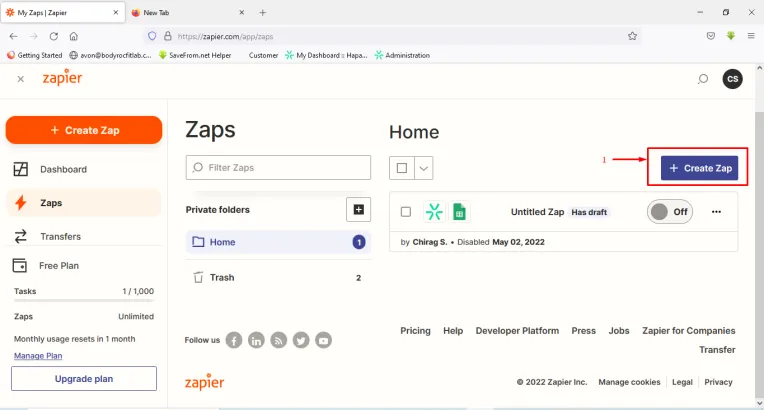Go to Dashboard in sidebar
Viewport: 764px width, 410px height.
pos(63,169)
